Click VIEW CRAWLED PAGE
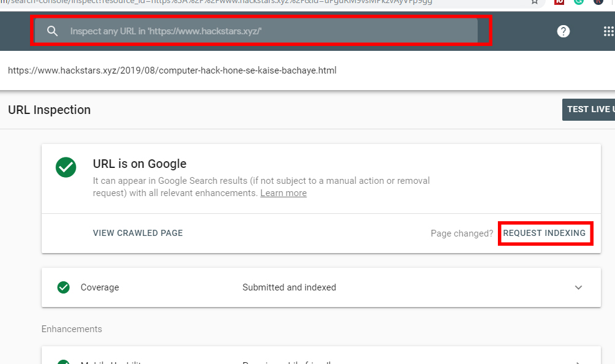Viewport: 615px width, 364px height. coord(138,233)
